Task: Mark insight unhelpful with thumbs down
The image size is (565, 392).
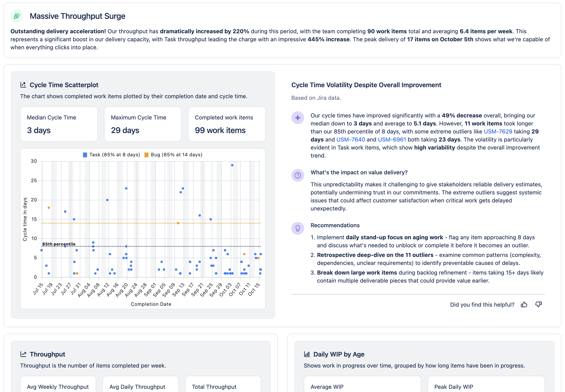Action: 539,305
